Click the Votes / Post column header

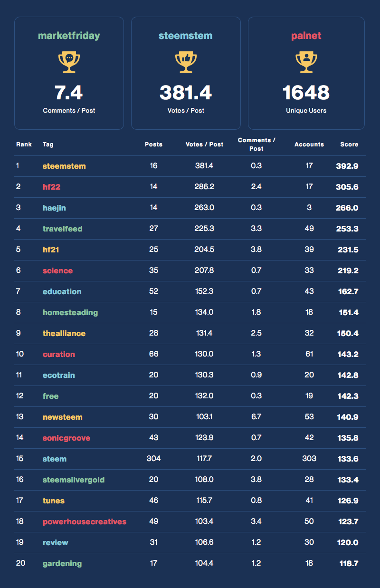tap(204, 145)
